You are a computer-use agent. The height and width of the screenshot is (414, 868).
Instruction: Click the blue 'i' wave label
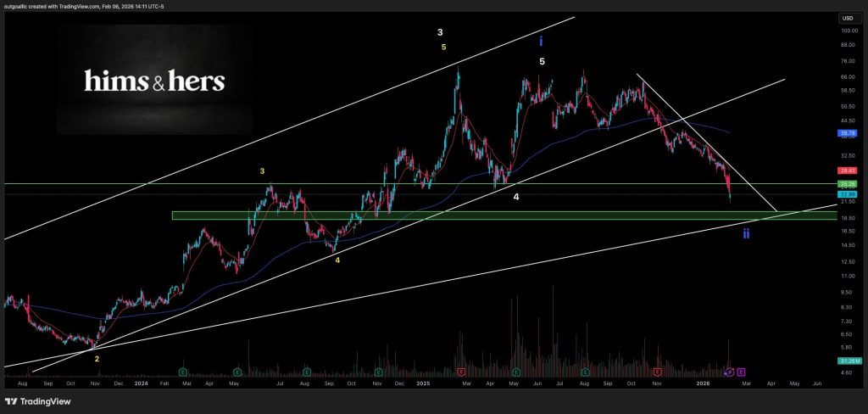coord(541,40)
